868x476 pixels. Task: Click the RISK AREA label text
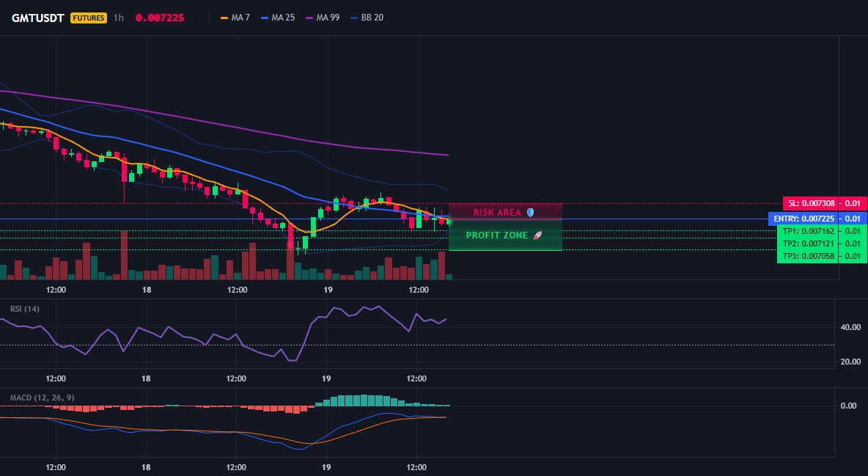click(497, 213)
